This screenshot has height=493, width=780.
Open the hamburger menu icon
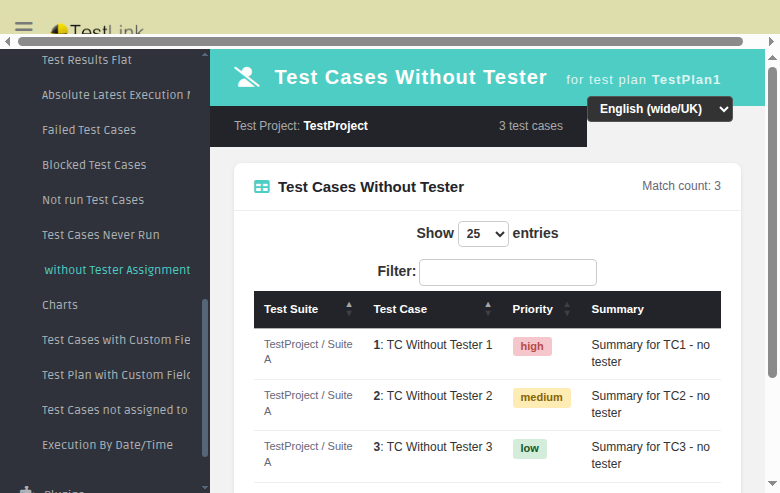[24, 27]
